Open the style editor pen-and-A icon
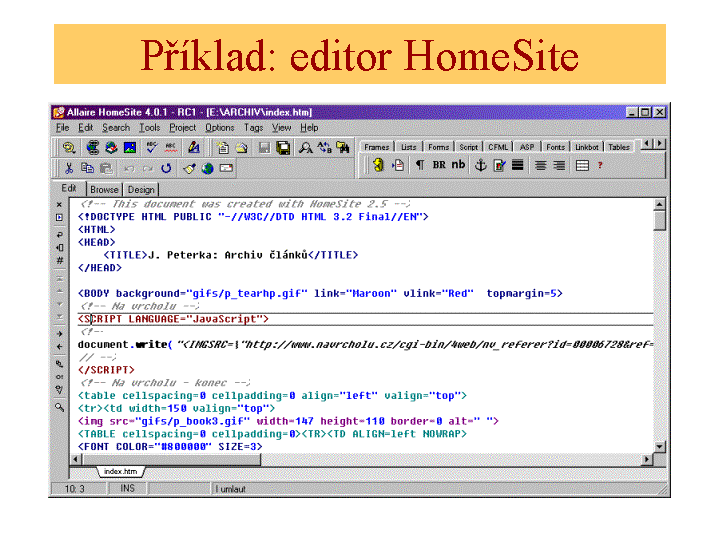 point(194,147)
